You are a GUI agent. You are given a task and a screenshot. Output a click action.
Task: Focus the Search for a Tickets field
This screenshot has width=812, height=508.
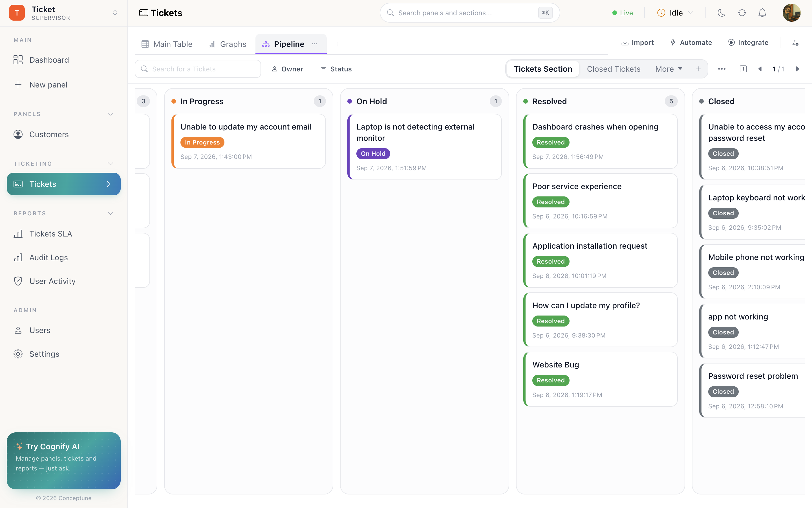point(198,69)
